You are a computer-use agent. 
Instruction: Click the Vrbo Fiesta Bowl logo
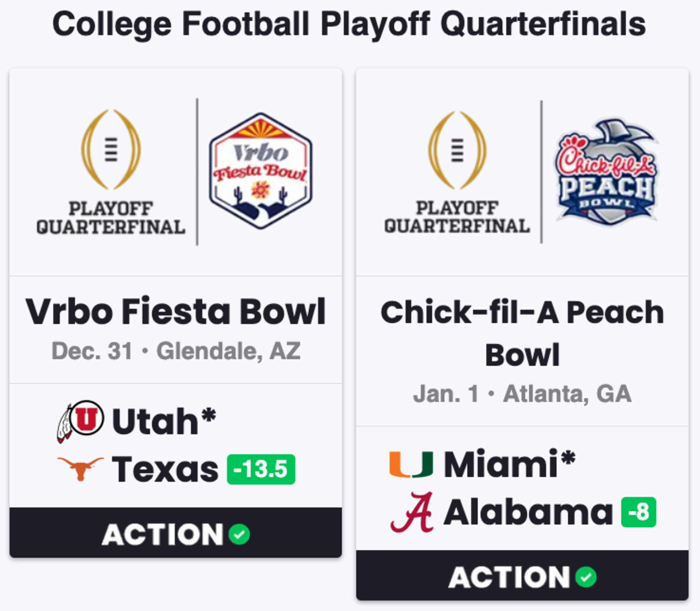[x=261, y=171]
